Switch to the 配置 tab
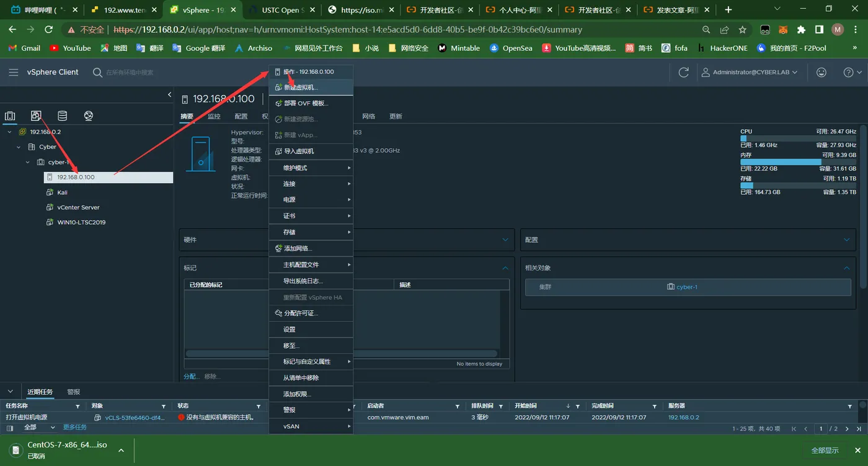 pyautogui.click(x=241, y=117)
